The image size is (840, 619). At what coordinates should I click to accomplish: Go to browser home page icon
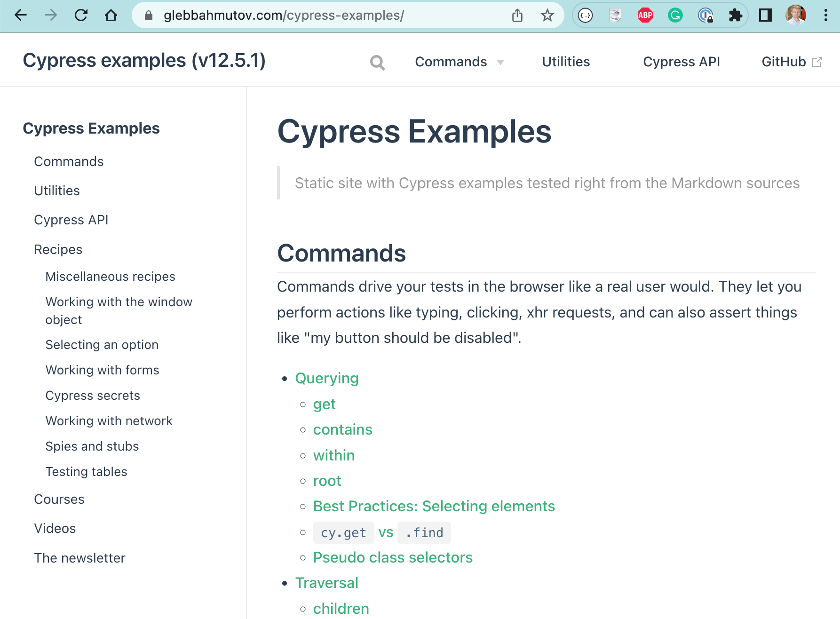coord(111,15)
